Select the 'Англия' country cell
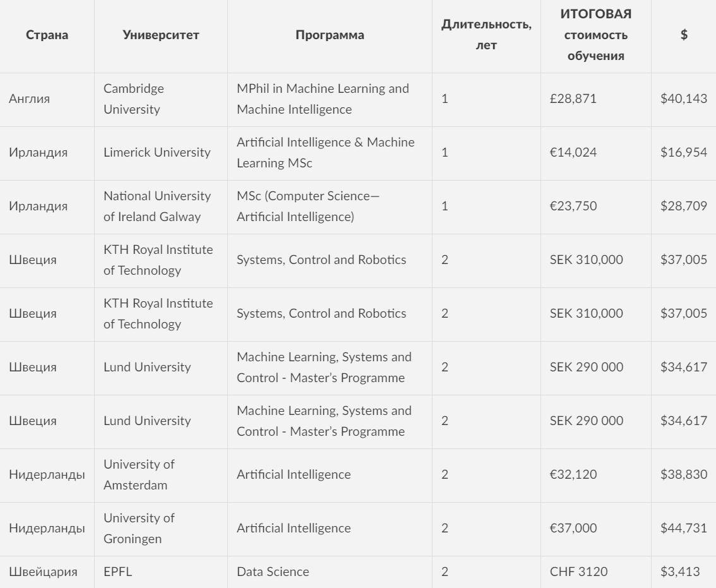716x588 pixels. (x=30, y=99)
